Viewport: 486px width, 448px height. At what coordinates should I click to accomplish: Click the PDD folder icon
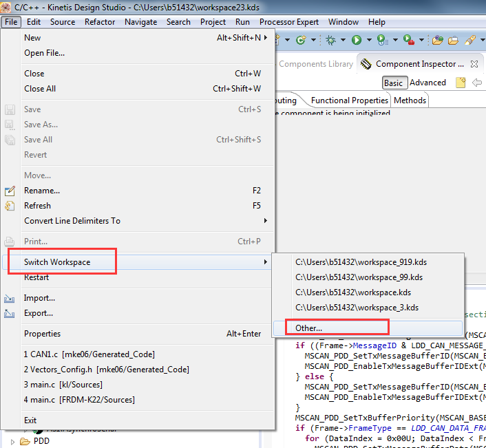pos(25,441)
